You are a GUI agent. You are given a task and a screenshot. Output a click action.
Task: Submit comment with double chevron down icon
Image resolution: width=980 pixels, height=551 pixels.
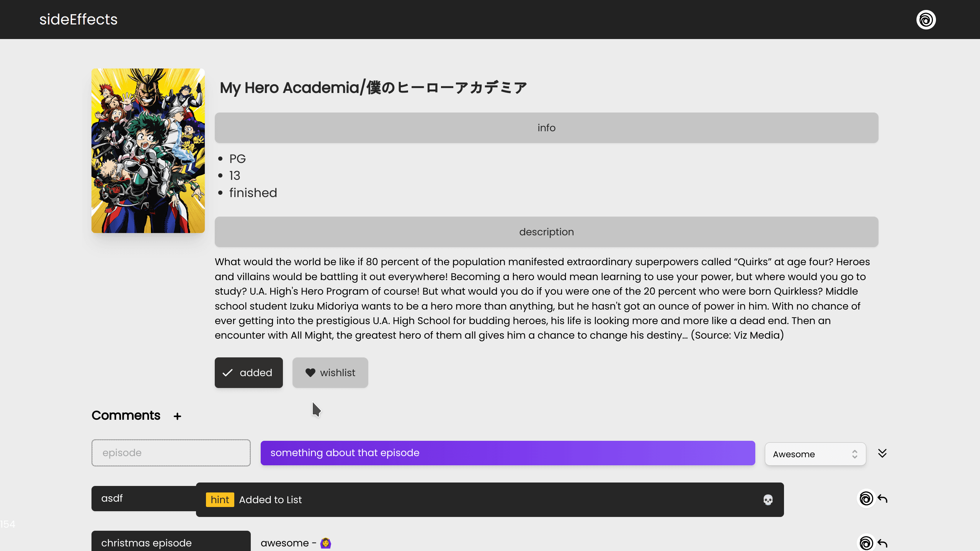click(882, 453)
